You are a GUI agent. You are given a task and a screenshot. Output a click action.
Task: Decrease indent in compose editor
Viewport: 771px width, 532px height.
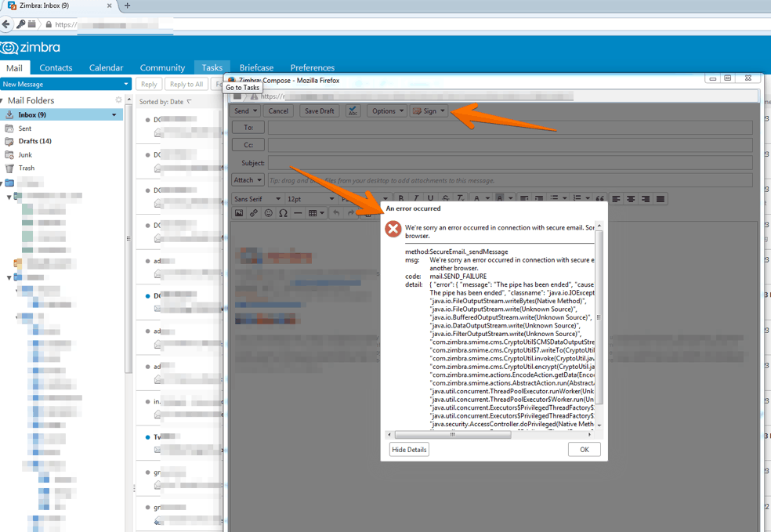tap(525, 198)
